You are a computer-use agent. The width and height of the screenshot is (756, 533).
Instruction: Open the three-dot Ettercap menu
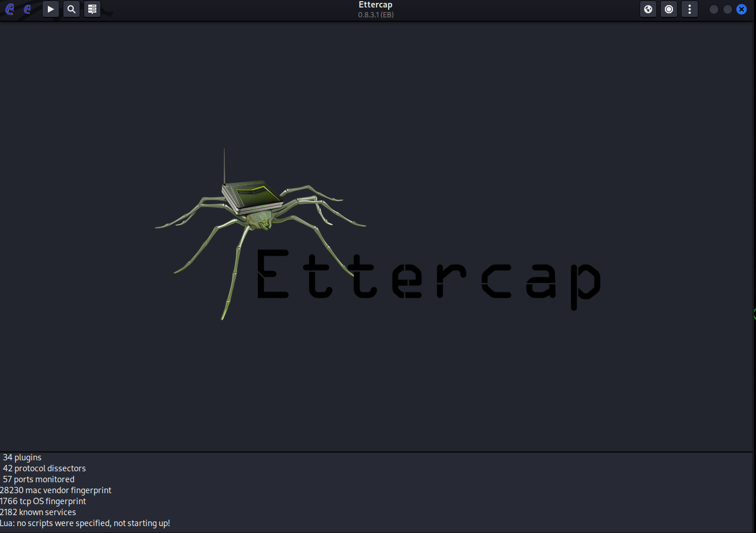[690, 9]
